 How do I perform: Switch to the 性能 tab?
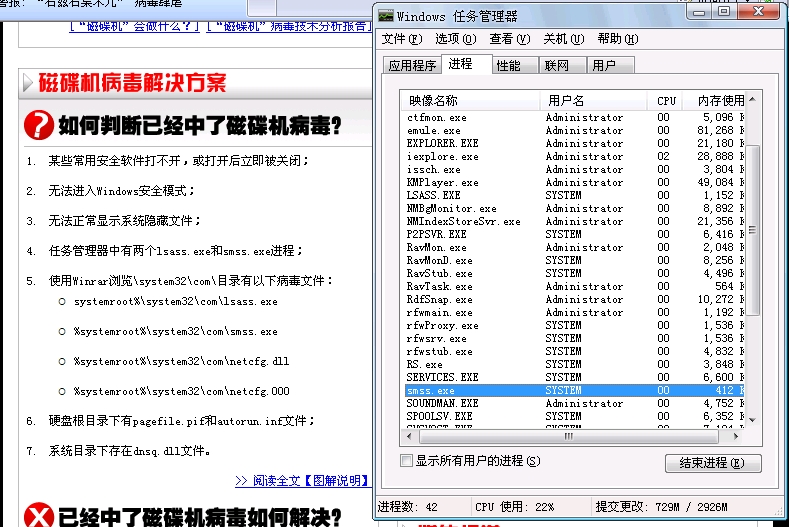coord(514,65)
